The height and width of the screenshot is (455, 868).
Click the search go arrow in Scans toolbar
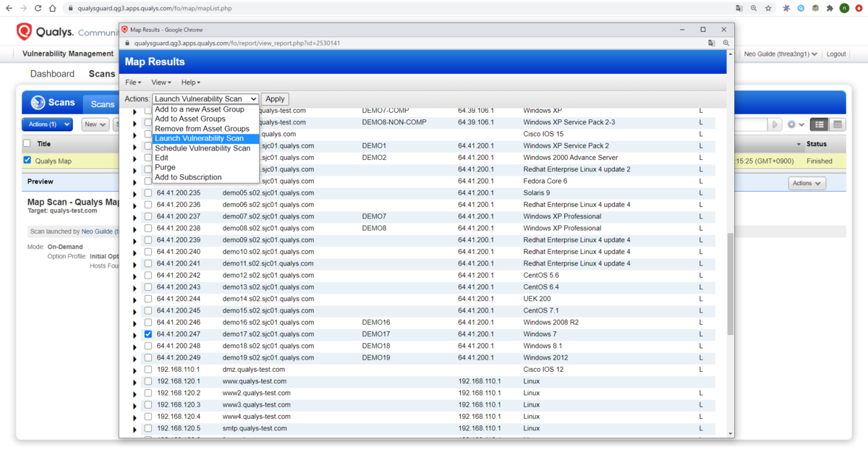point(775,124)
